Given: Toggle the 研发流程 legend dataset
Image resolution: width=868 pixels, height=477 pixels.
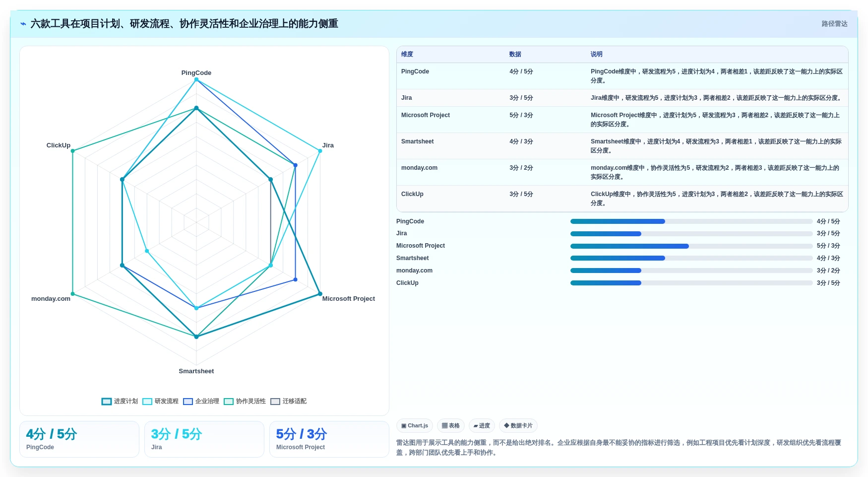Looking at the screenshot, I should (160, 401).
